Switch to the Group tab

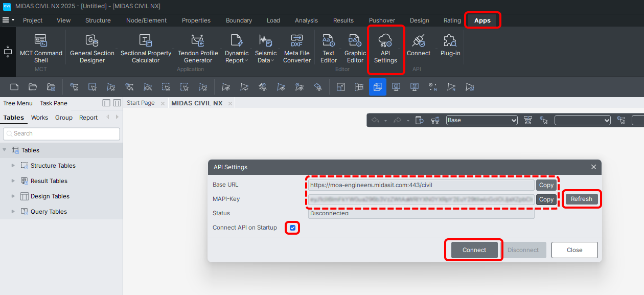point(64,117)
